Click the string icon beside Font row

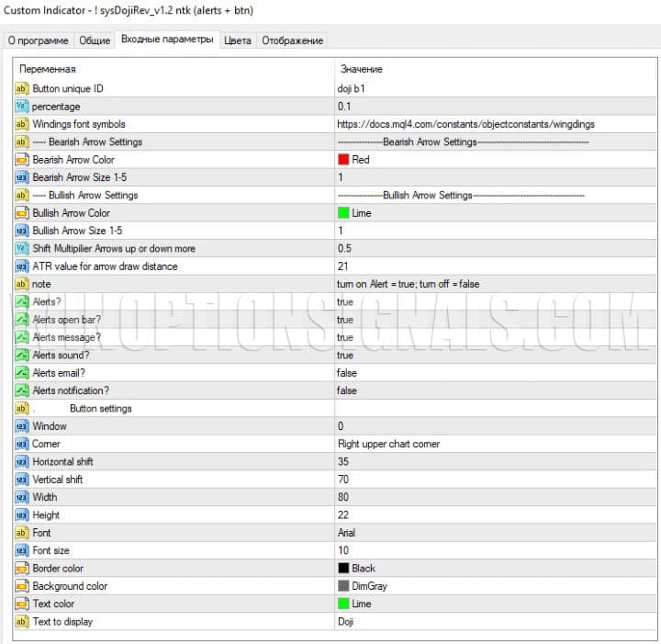point(22,533)
